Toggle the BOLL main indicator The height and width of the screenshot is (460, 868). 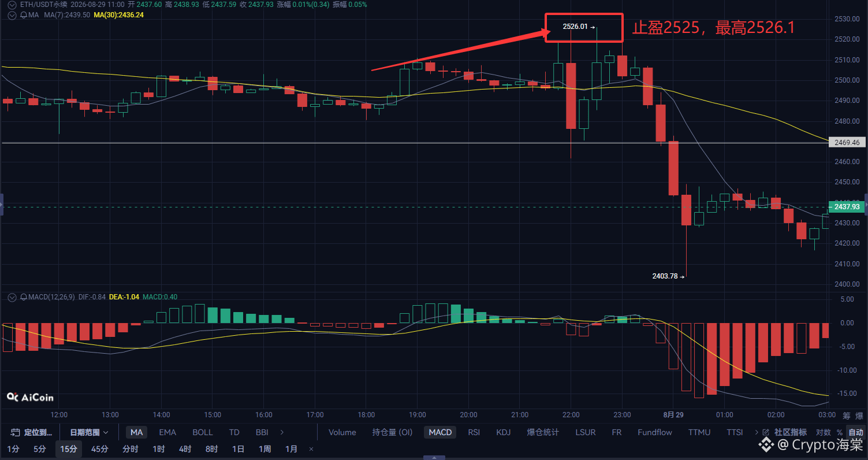[x=203, y=432]
